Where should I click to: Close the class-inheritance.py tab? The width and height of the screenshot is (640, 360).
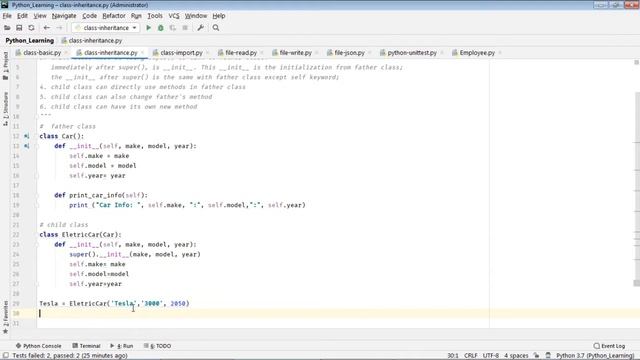click(142, 53)
